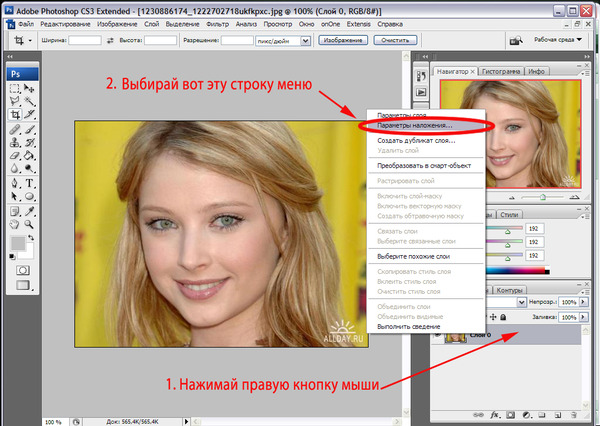600x426 pixels.
Task: Open the Непрозр. opacity slider arrow
Action: click(x=584, y=302)
